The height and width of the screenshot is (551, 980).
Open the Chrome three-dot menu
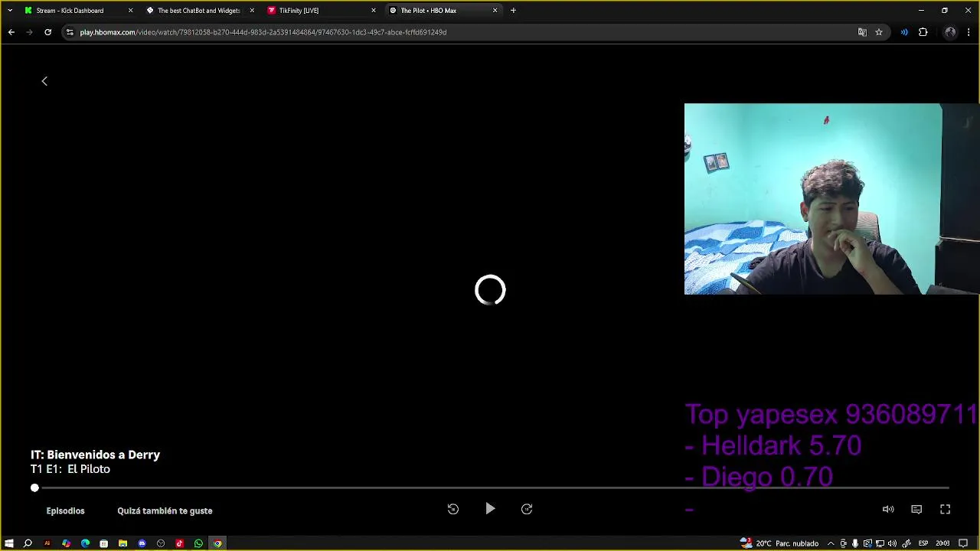click(x=969, y=32)
